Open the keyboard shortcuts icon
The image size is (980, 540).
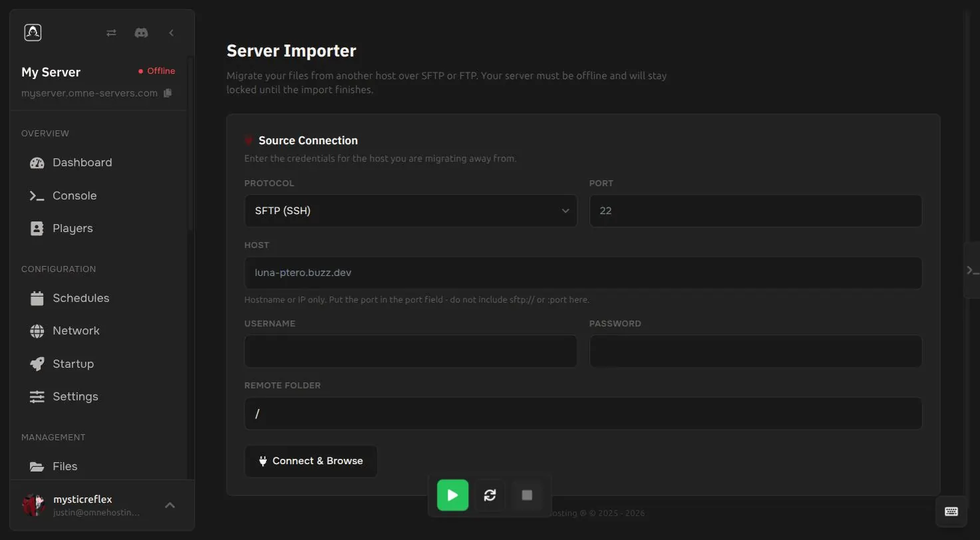point(951,511)
